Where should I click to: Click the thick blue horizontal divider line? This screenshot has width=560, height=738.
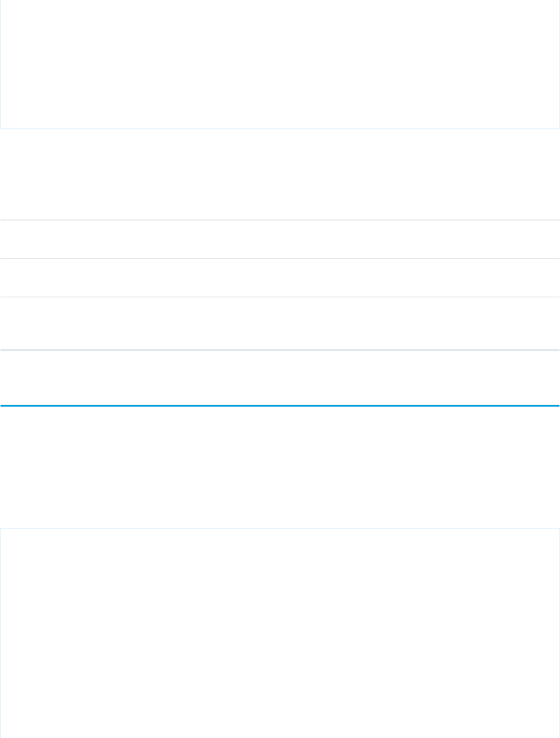279,406
